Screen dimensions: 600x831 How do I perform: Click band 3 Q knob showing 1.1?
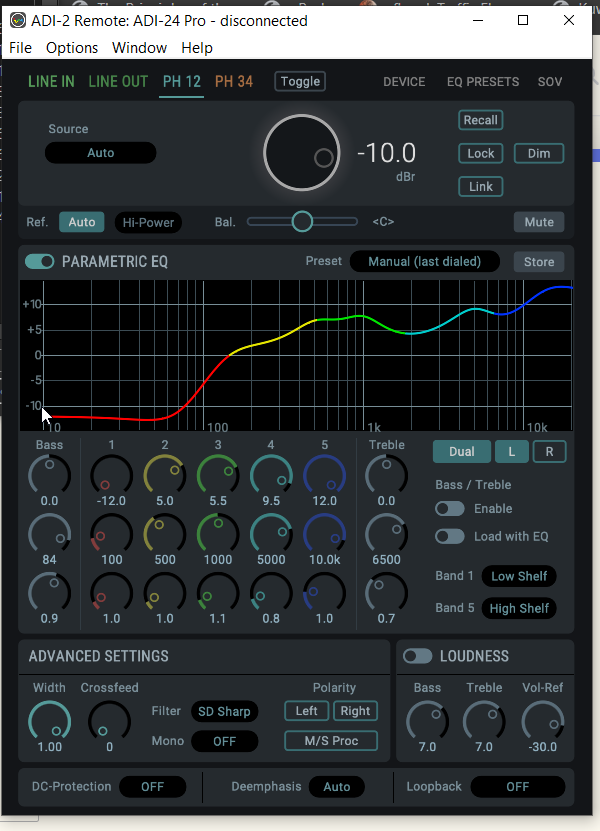point(218,593)
